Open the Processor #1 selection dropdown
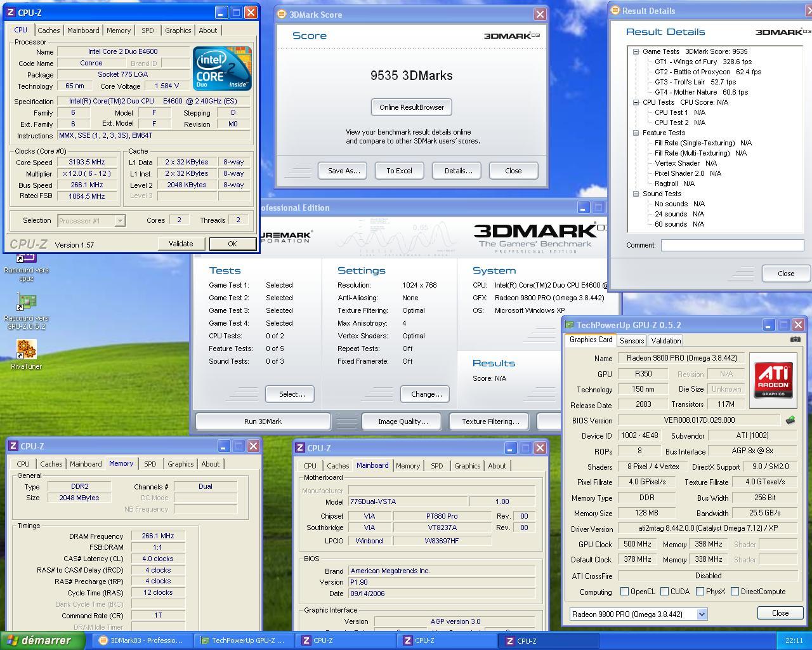 click(120, 220)
